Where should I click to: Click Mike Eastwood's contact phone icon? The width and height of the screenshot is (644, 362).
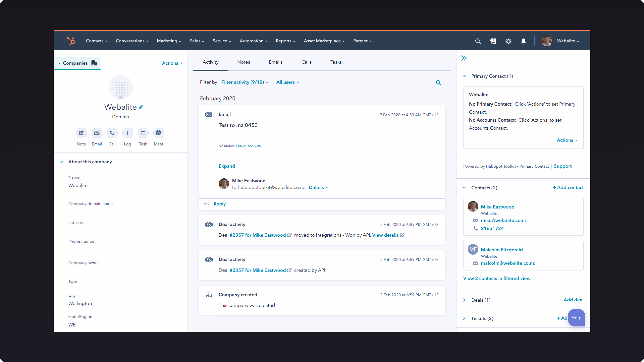(475, 228)
